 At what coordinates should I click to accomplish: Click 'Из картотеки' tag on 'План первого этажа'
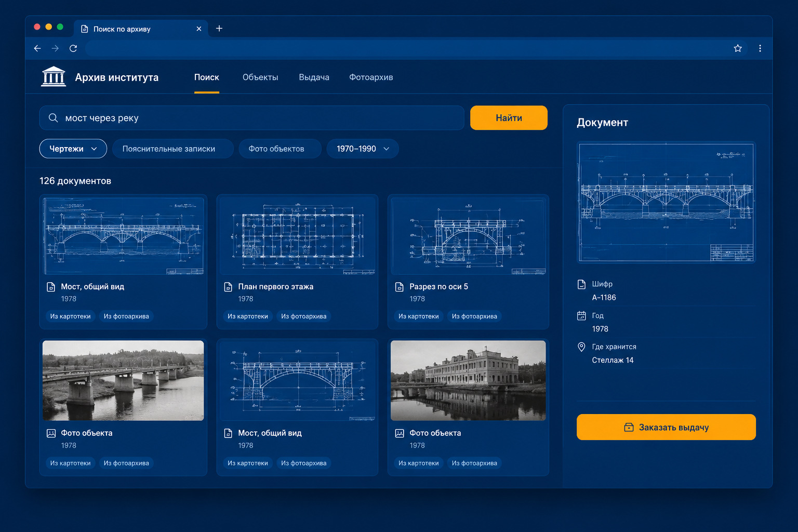(x=248, y=316)
